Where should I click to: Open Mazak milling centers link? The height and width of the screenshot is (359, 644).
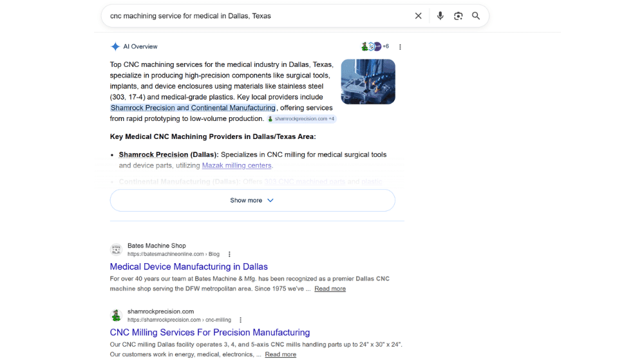click(x=236, y=165)
